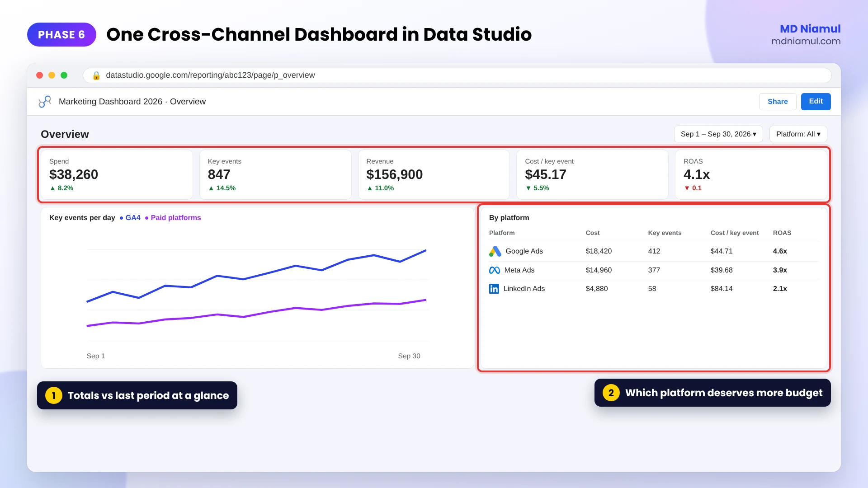Click the green maximize window dot
This screenshot has width=868, height=488.
click(64, 75)
